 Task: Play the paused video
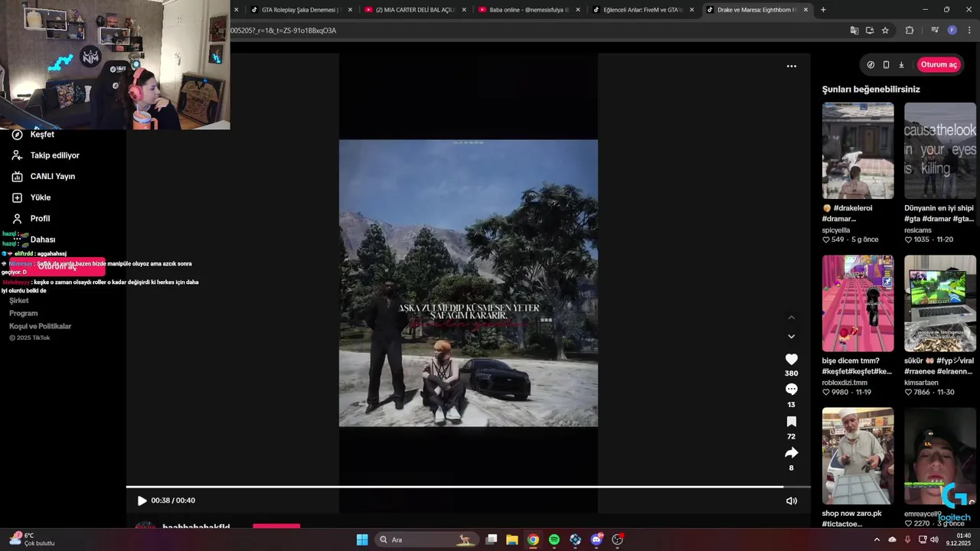pyautogui.click(x=142, y=500)
